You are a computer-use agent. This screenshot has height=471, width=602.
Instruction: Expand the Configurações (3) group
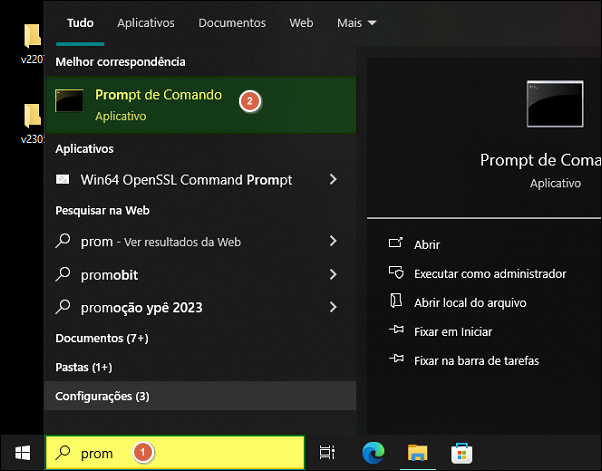tap(200, 396)
